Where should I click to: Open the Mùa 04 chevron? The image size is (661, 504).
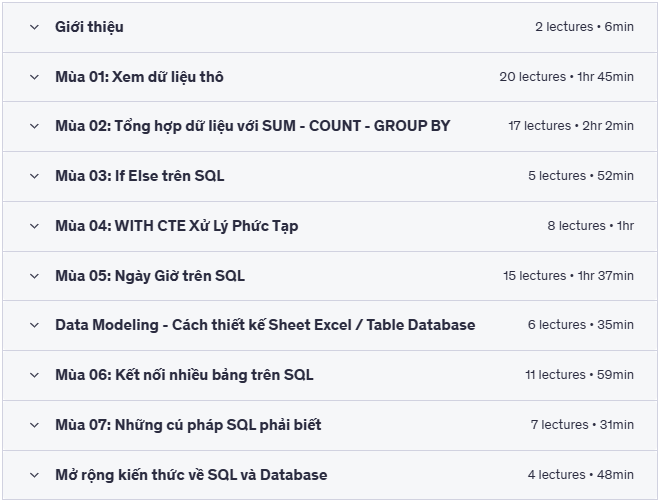coord(35,226)
